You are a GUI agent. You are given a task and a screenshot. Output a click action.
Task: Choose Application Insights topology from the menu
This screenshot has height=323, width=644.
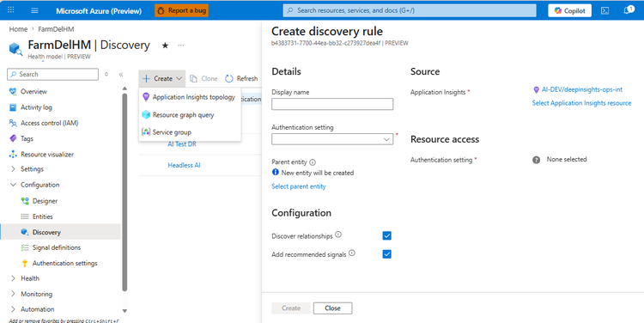tap(190, 97)
